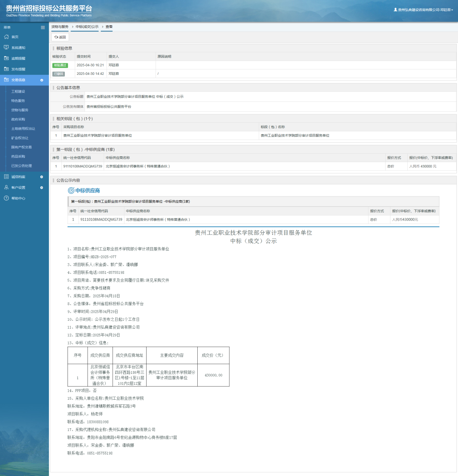Click the 帐户设置 user icon
The image size is (458, 476).
coord(6,188)
